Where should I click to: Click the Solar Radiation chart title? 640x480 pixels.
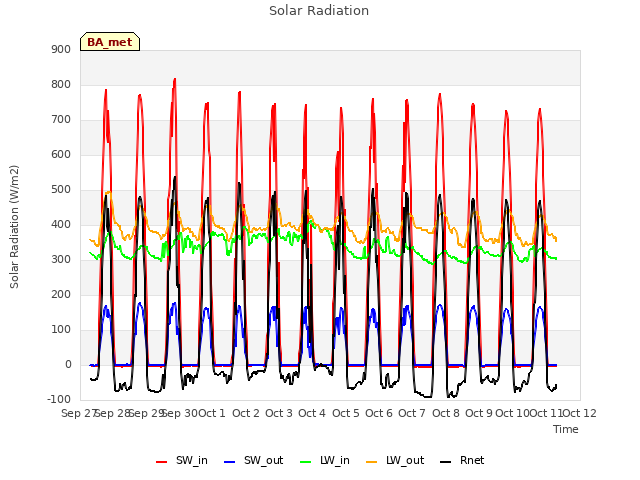319,11
